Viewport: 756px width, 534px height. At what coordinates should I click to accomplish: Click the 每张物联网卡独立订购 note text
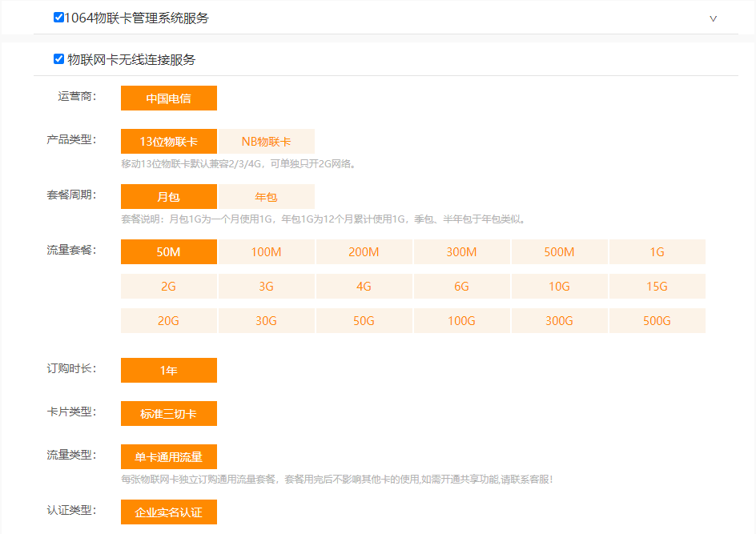click(x=337, y=480)
